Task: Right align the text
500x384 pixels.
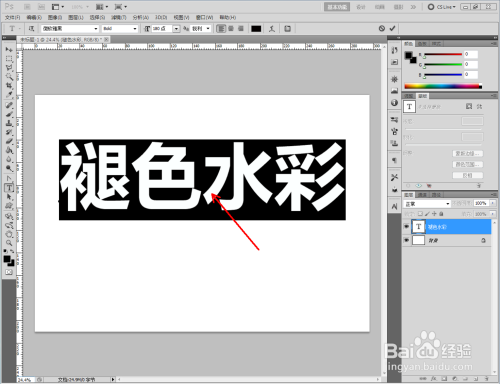Action: coord(241,29)
